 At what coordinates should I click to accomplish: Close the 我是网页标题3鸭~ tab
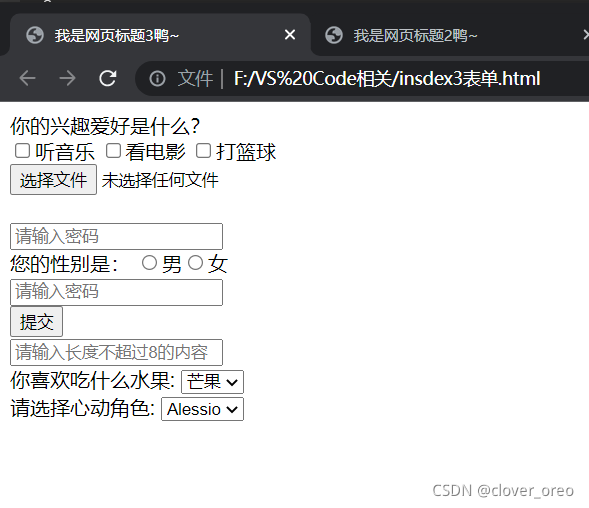[x=290, y=35]
